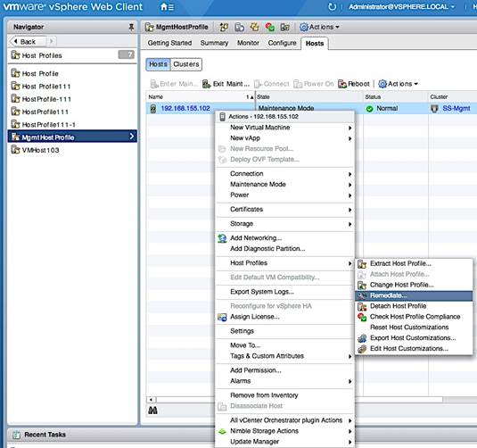Click the Edit Host Customizations icon
Image resolution: width=477 pixels, height=448 pixels.
[x=362, y=349]
